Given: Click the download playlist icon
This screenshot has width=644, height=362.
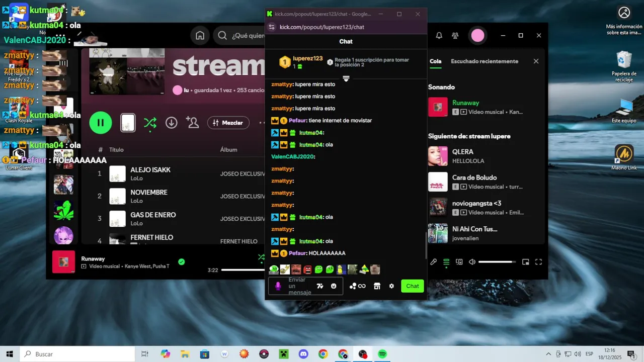Looking at the screenshot, I should [x=171, y=123].
